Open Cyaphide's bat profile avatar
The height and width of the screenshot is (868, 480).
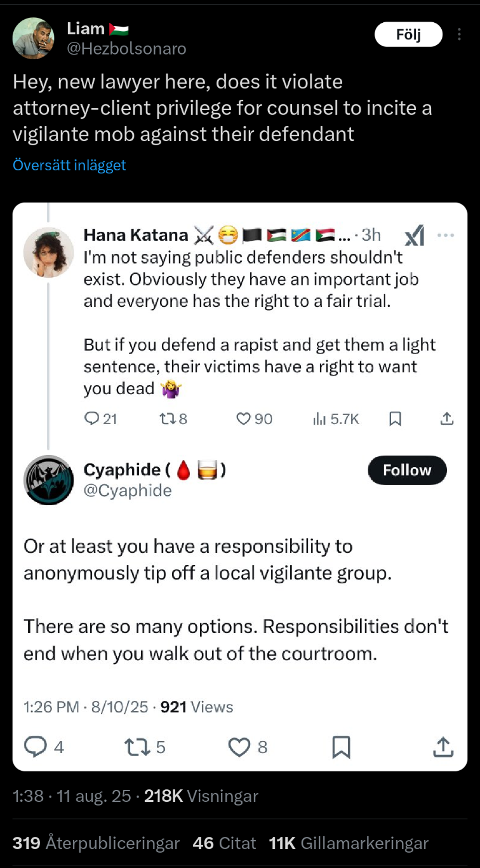coord(49,480)
